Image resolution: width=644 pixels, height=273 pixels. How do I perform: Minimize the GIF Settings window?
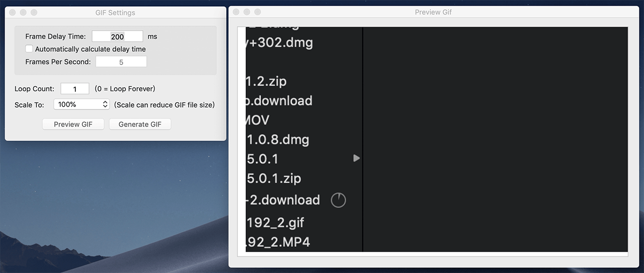point(23,12)
